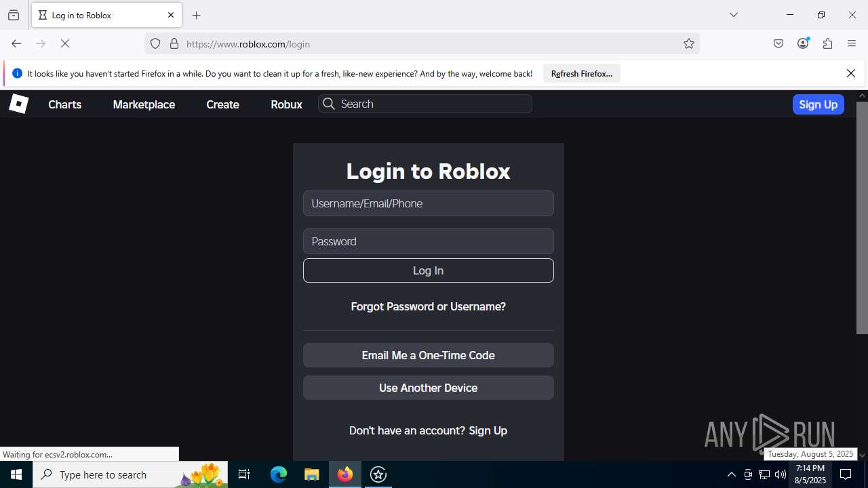Open File Explorer from taskbar

click(311, 474)
